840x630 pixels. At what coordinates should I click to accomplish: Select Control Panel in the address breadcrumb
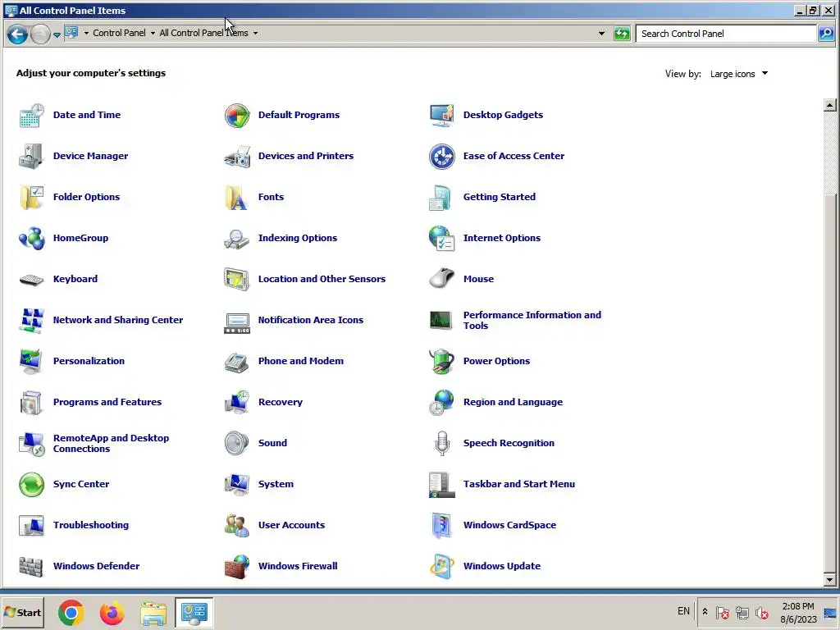pyautogui.click(x=119, y=33)
